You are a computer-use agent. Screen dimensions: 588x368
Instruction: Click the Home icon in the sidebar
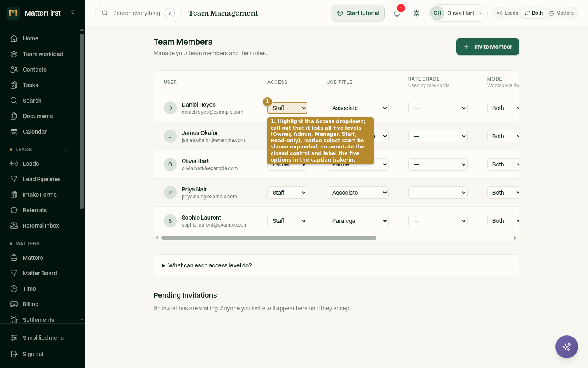click(14, 38)
